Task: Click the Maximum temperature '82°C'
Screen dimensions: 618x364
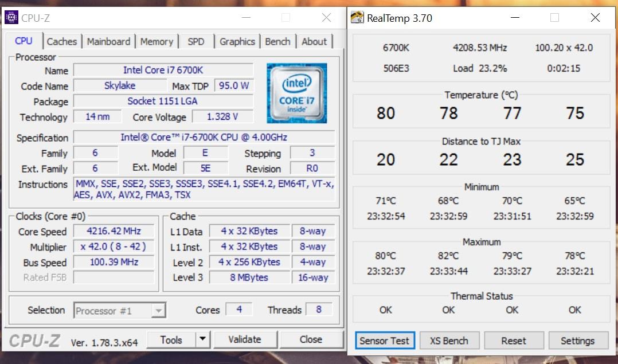Action: point(448,256)
